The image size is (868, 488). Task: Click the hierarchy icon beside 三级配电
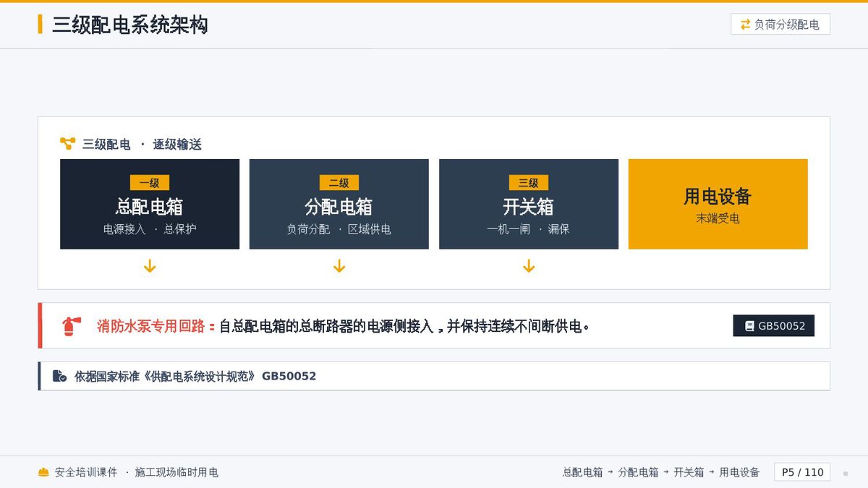point(67,144)
